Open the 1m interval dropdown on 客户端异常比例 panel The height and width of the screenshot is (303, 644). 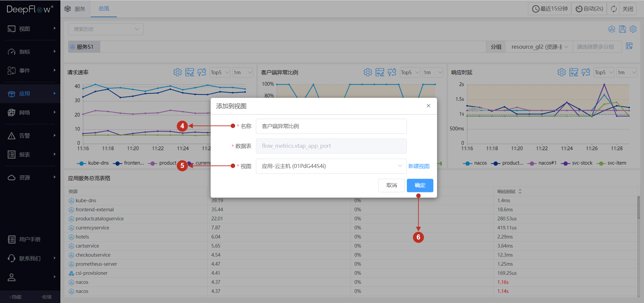pyautogui.click(x=433, y=72)
